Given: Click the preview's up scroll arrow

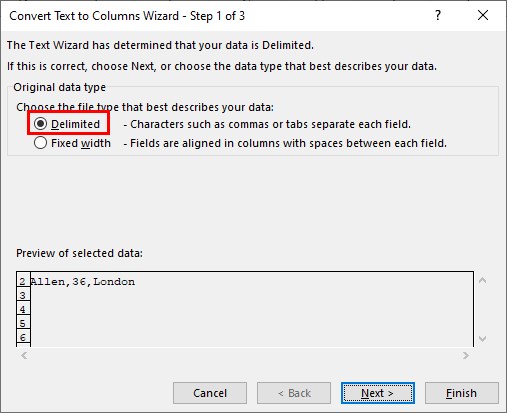Looking at the screenshot, I should [x=482, y=280].
